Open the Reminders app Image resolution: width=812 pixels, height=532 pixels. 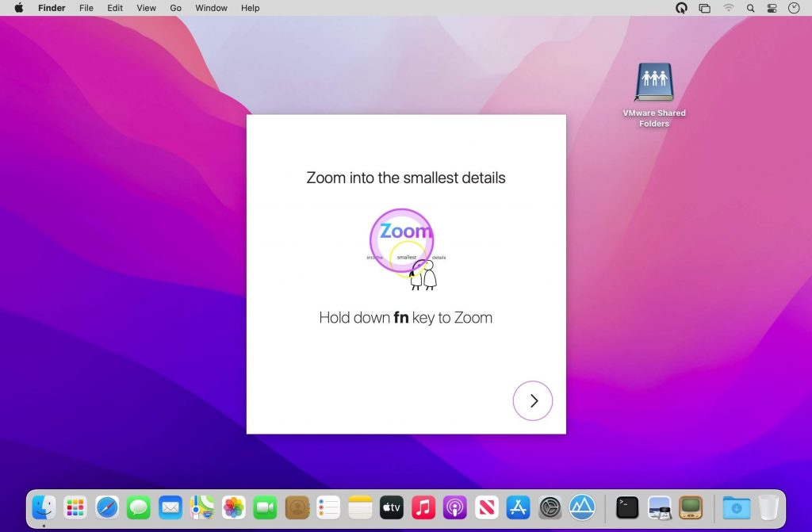pyautogui.click(x=328, y=507)
